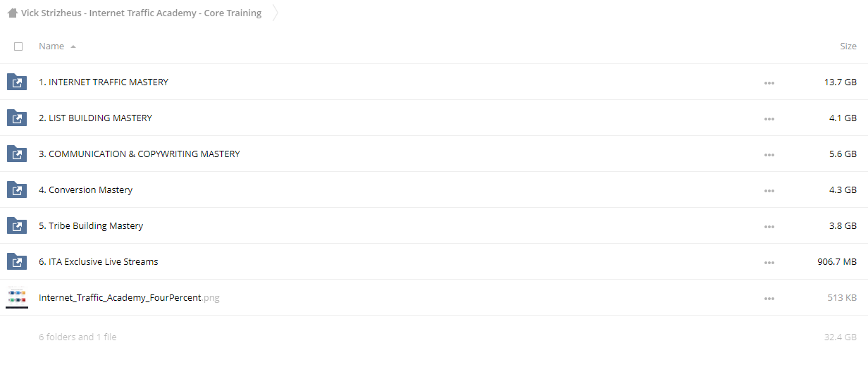868x367 pixels.
Task: Sort files by the Size column
Action: coord(848,46)
